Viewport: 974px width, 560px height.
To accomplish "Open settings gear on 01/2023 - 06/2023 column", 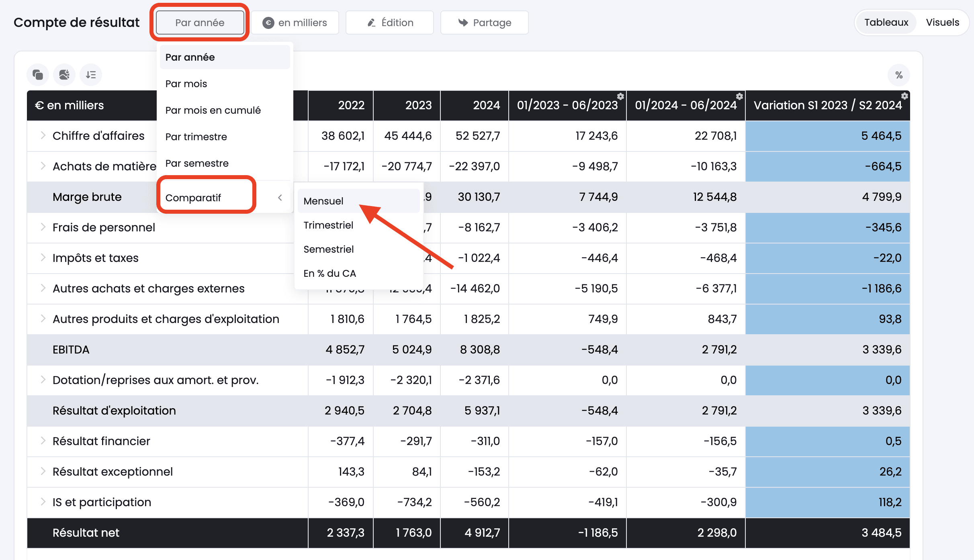I will (x=620, y=96).
